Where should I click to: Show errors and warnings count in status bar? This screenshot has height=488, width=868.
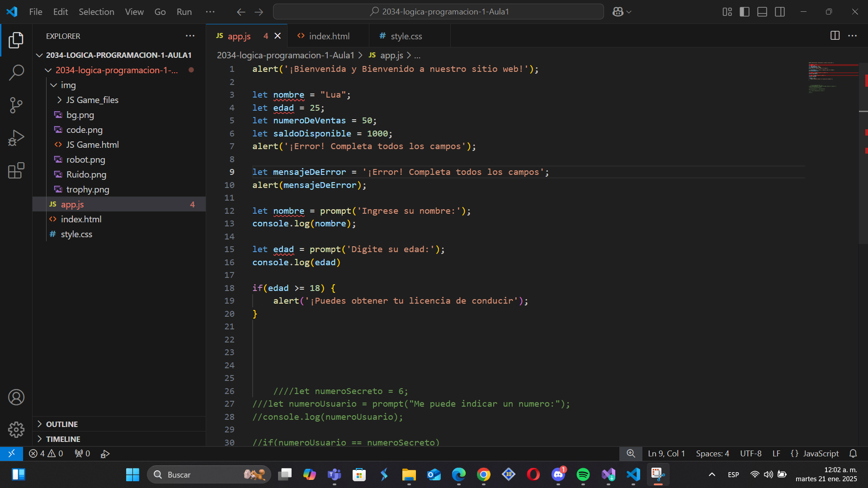(46, 453)
